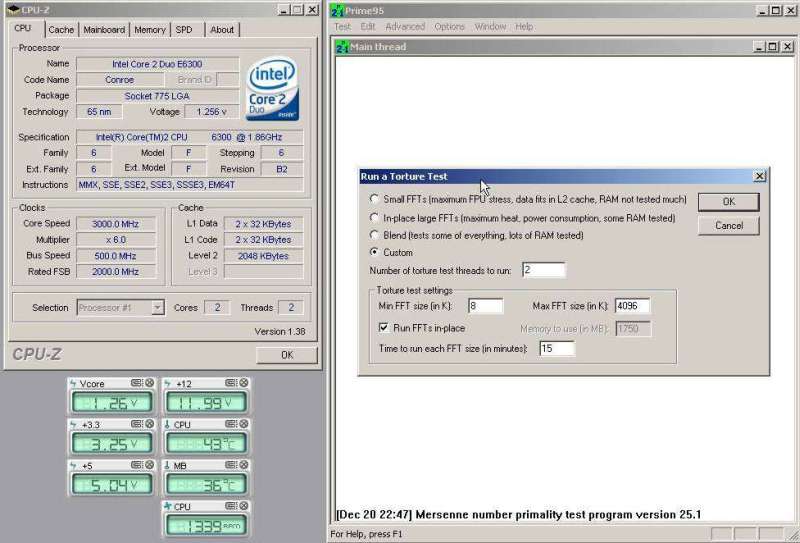Close the +12 voltage widget
Image resolution: width=800 pixels, height=543 pixels.
coord(244,383)
